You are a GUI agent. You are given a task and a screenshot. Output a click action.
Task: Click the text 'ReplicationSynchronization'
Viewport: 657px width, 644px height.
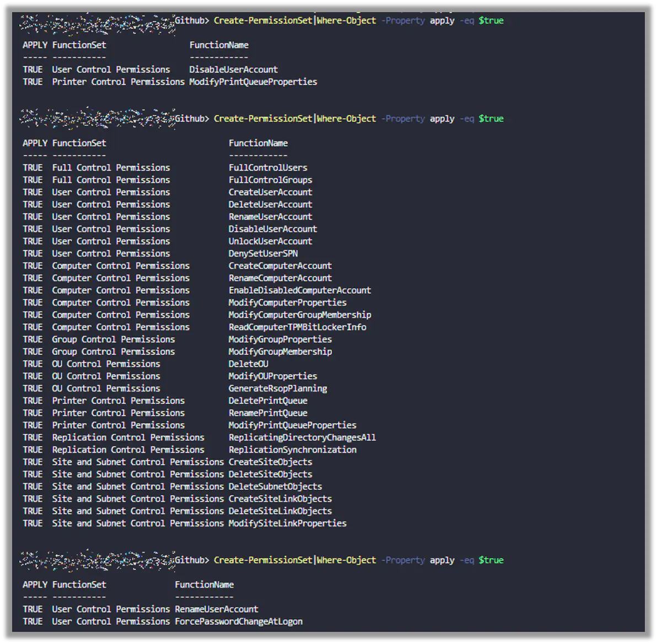293,450
